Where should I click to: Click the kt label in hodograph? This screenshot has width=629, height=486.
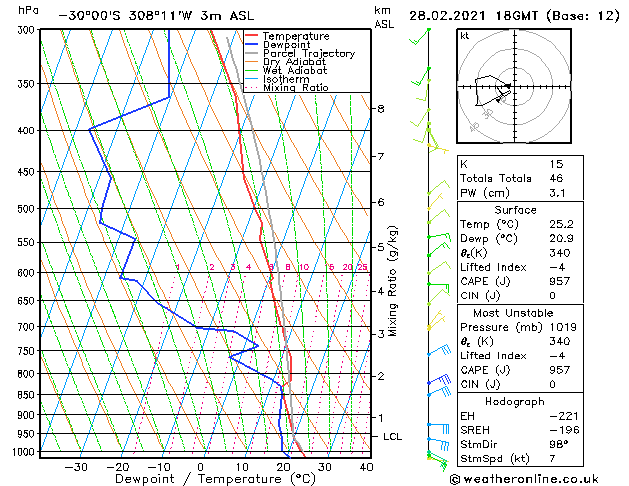(465, 36)
